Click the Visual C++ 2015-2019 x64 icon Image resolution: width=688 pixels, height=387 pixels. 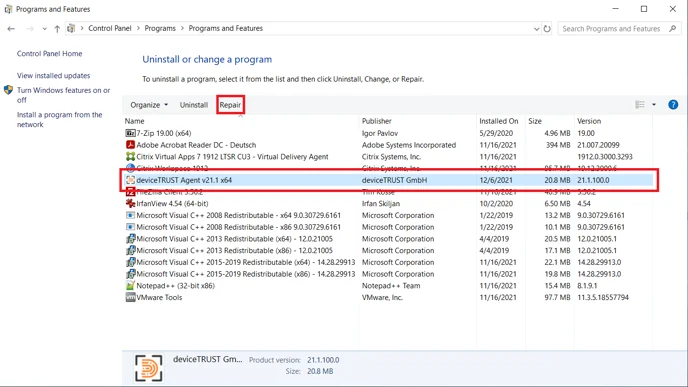pos(130,262)
